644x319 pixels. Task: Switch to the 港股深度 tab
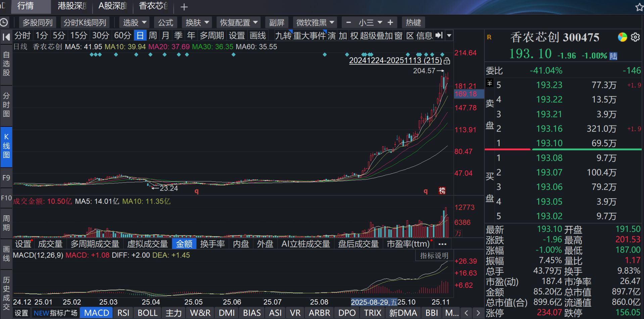pos(71,6)
